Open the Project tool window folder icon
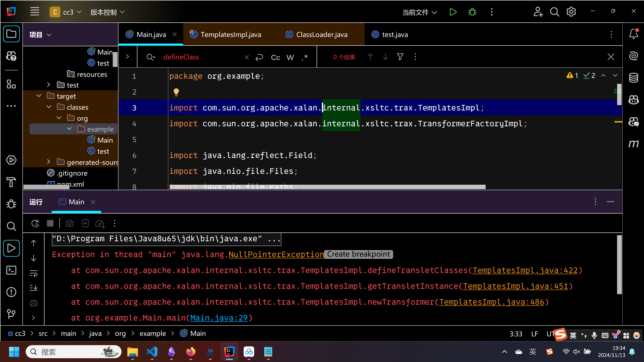 pos(11,34)
